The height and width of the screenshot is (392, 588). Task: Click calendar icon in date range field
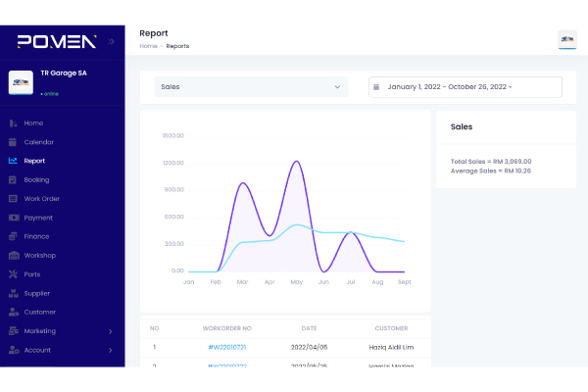click(376, 87)
